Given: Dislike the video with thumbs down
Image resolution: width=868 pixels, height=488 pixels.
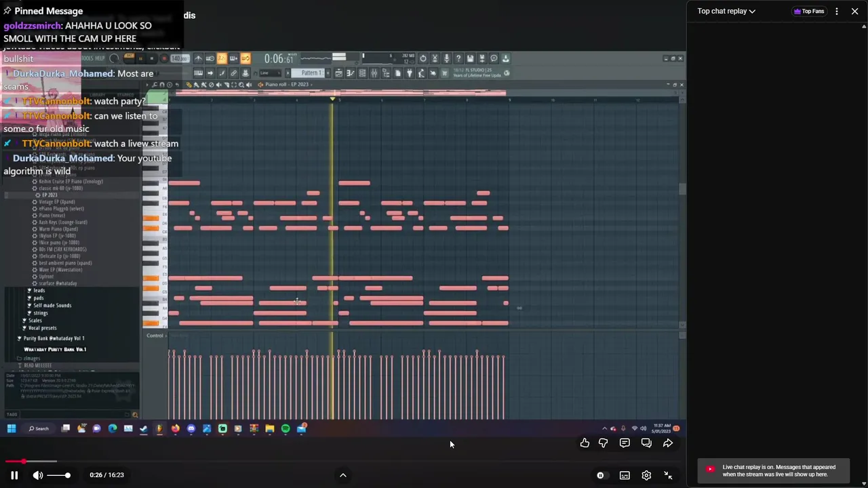Looking at the screenshot, I should click(603, 443).
